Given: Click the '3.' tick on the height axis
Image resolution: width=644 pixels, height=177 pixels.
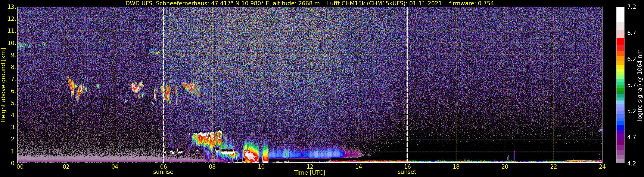Looking at the screenshot, I should click(x=13, y=127).
